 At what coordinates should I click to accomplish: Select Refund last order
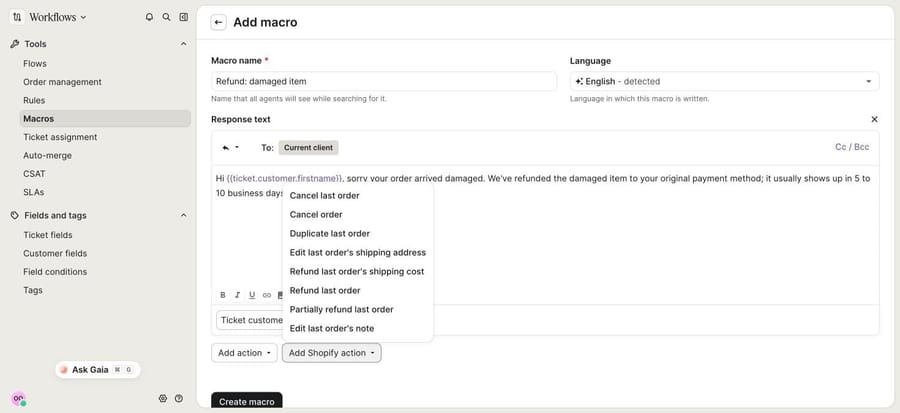[x=325, y=290]
